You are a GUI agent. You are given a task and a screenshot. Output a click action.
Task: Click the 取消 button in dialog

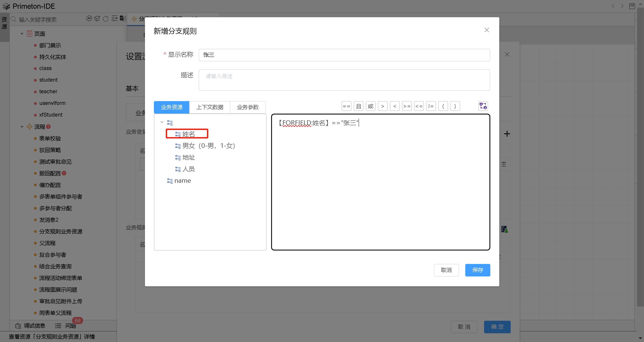(446, 270)
